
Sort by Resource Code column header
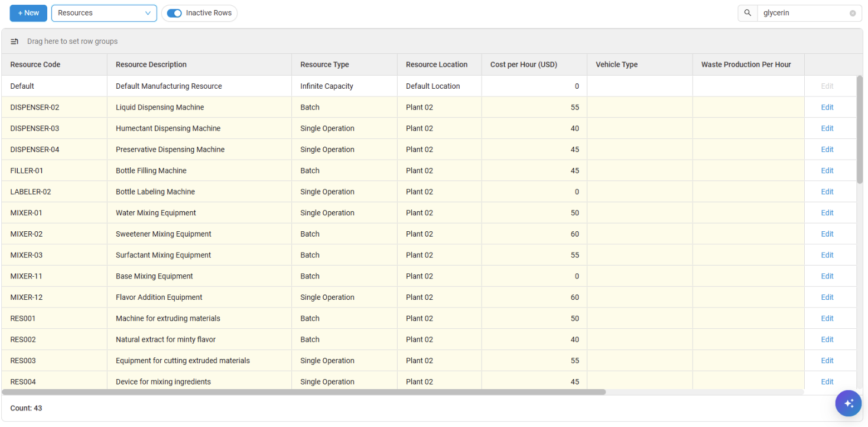(35, 64)
